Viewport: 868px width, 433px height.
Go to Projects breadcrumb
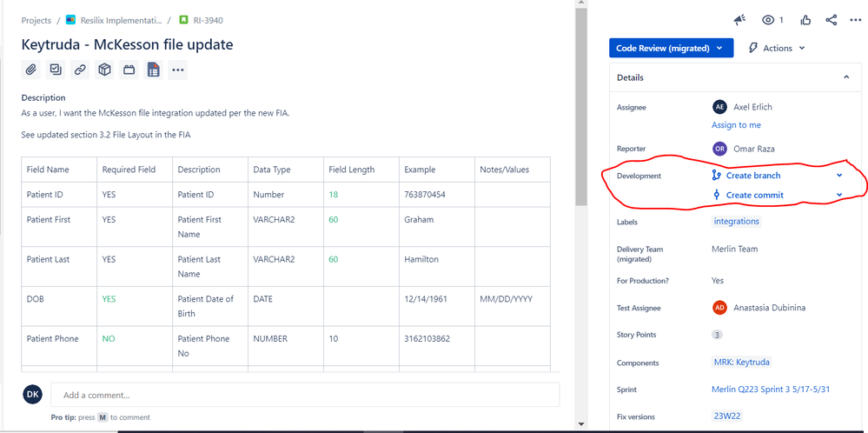[36, 21]
